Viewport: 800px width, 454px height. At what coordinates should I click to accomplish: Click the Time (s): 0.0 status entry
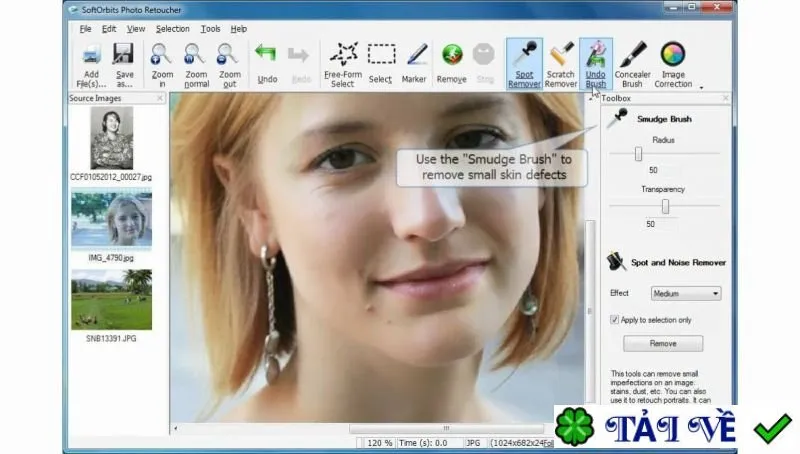[423, 443]
